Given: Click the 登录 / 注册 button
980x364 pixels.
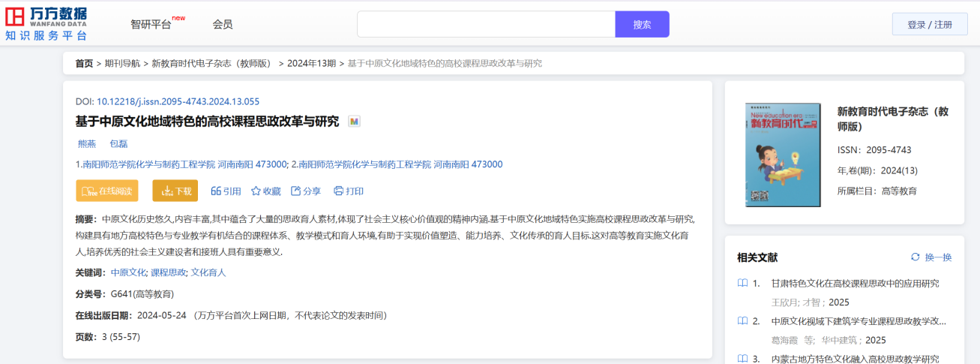Looking at the screenshot, I should tap(929, 24).
